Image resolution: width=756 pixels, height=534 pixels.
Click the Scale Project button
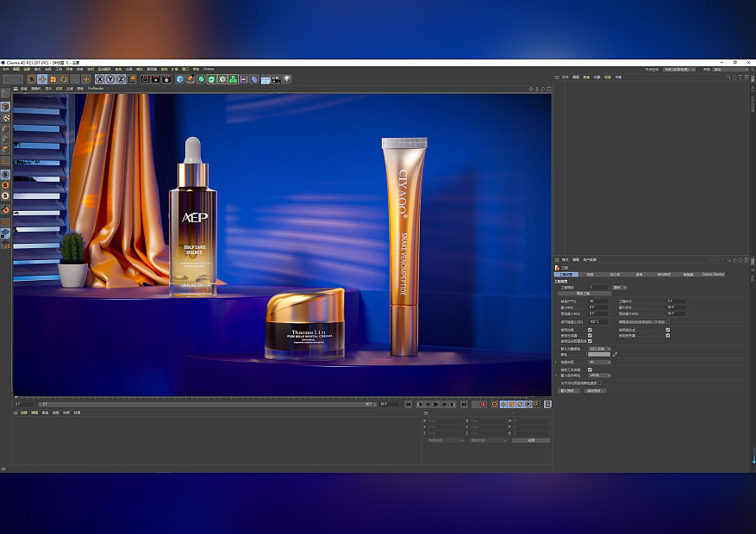tap(584, 293)
